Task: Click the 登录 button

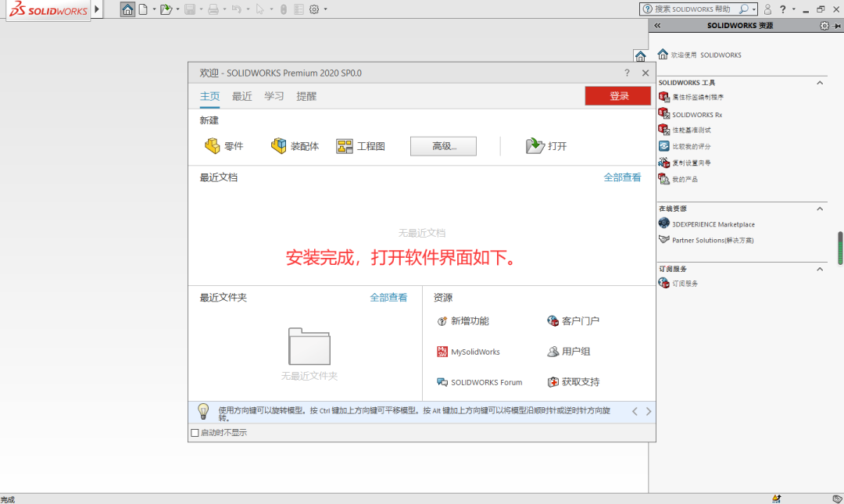Action: pyautogui.click(x=617, y=95)
